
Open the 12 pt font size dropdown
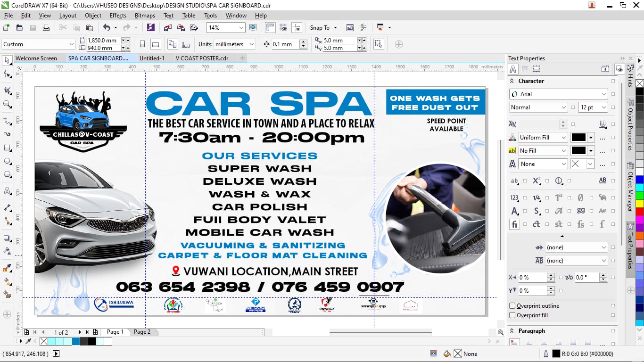click(x=604, y=107)
